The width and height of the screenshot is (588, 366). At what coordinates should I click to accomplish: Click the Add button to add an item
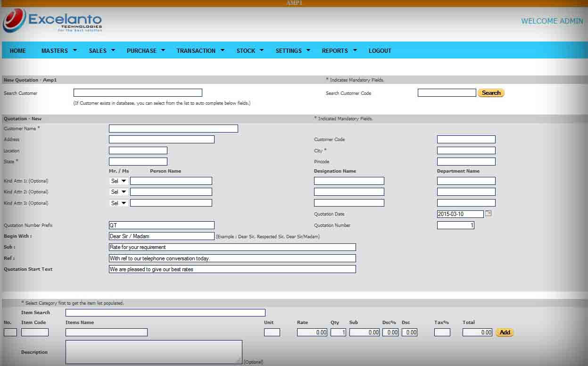(x=504, y=332)
